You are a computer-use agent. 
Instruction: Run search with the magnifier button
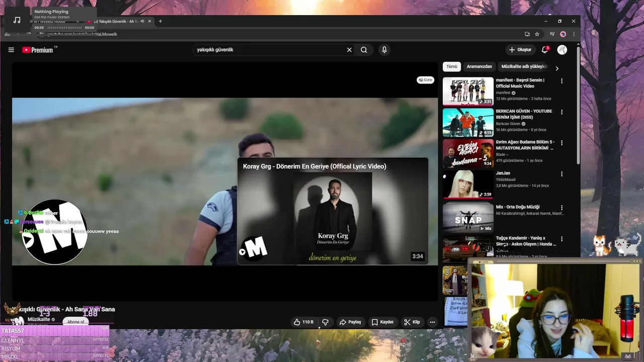tap(364, 50)
